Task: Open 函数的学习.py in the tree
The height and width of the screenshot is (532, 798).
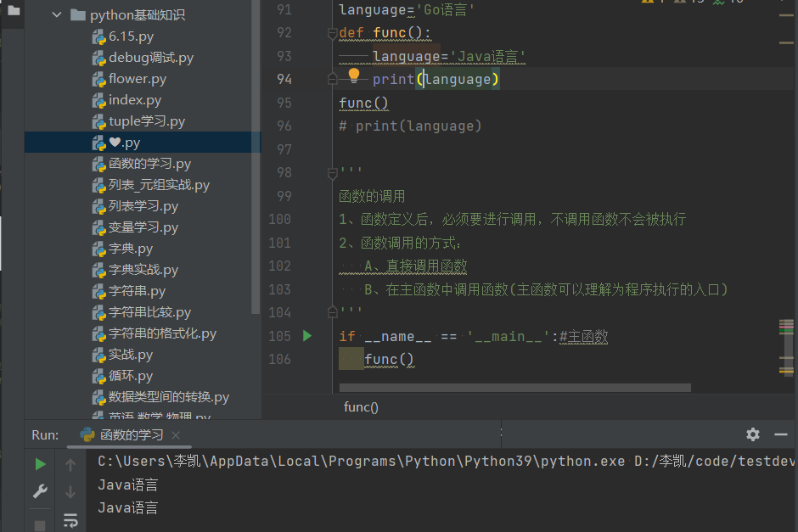Action: coord(149,164)
